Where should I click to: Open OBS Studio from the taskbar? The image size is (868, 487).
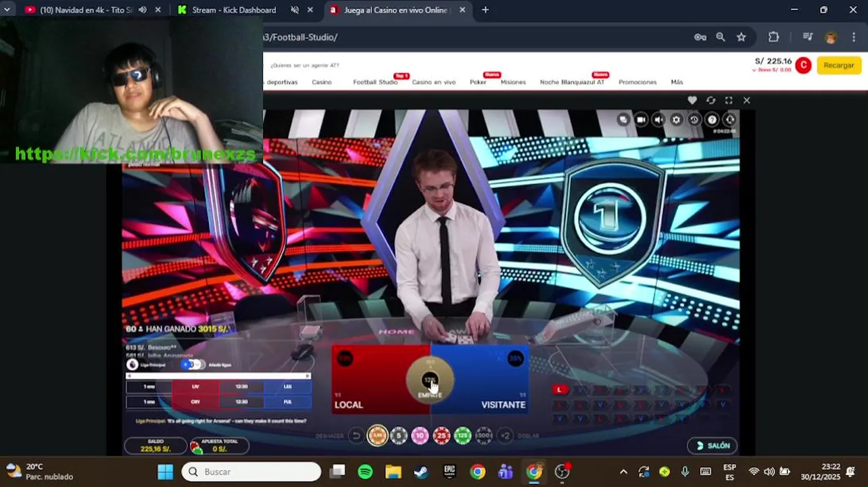click(x=562, y=471)
